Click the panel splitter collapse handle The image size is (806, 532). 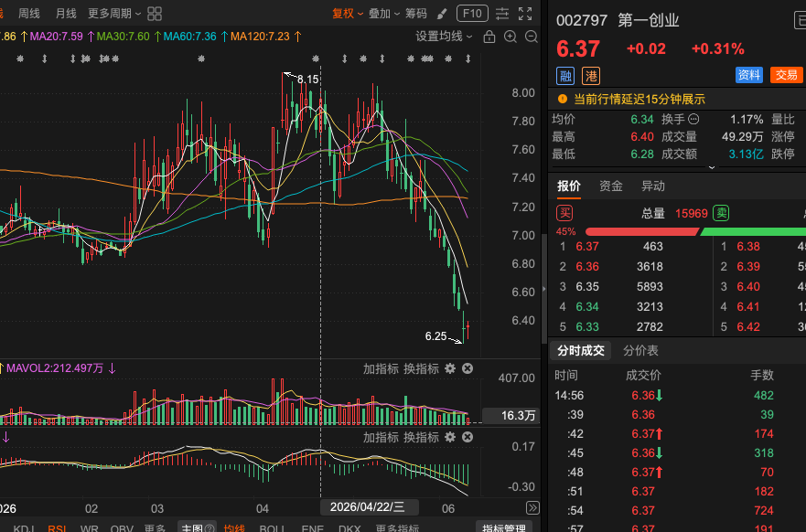[x=544, y=289]
